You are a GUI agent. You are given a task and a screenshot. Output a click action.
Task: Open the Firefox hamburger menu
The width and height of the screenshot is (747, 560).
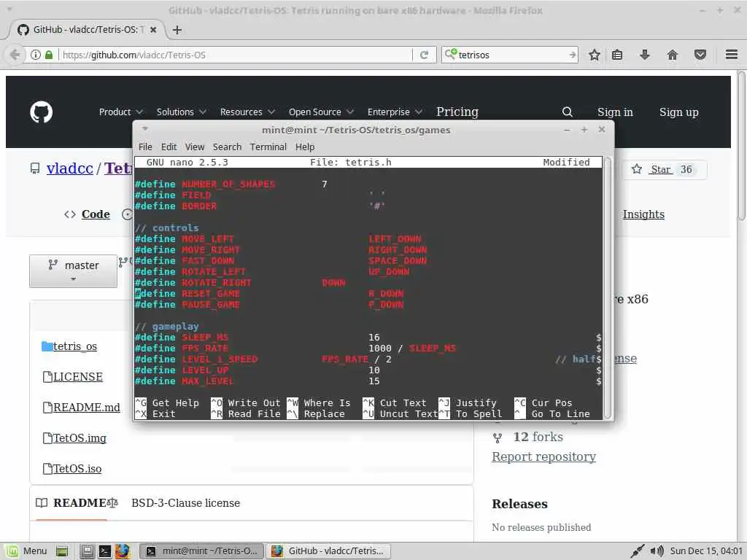pos(732,55)
